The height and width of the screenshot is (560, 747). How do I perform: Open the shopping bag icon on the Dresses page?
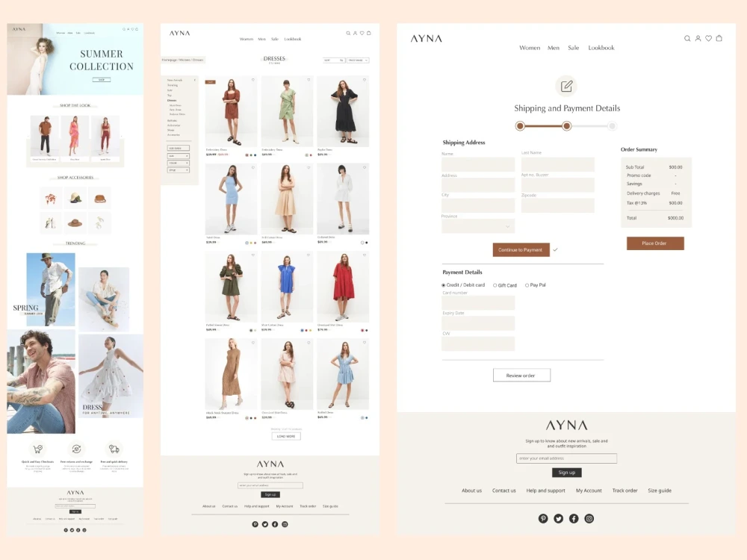tap(369, 34)
